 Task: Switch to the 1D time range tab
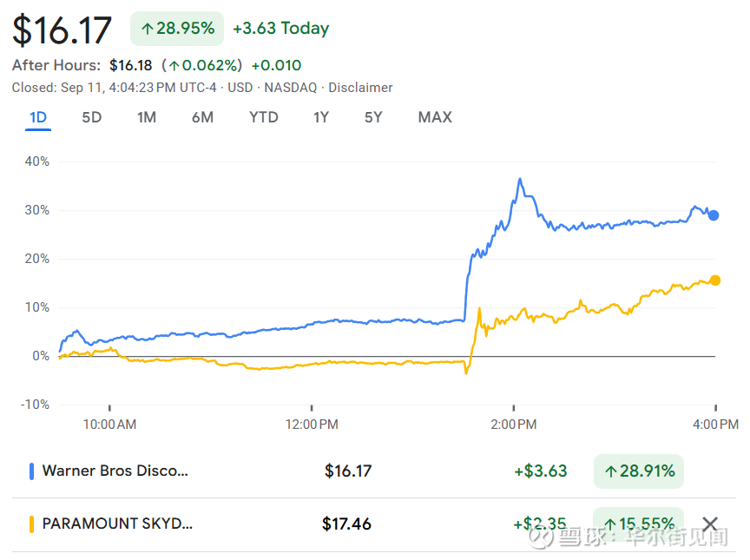[38, 117]
